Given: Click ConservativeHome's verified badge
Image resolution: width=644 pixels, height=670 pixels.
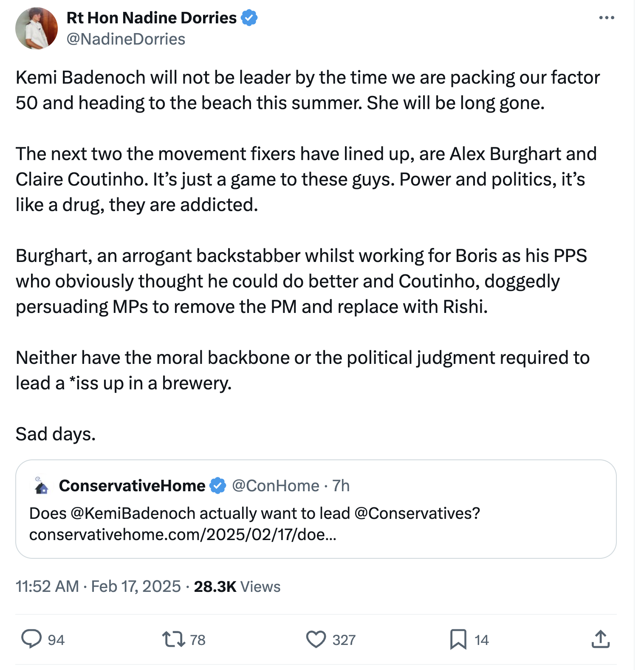Looking at the screenshot, I should point(218,486).
